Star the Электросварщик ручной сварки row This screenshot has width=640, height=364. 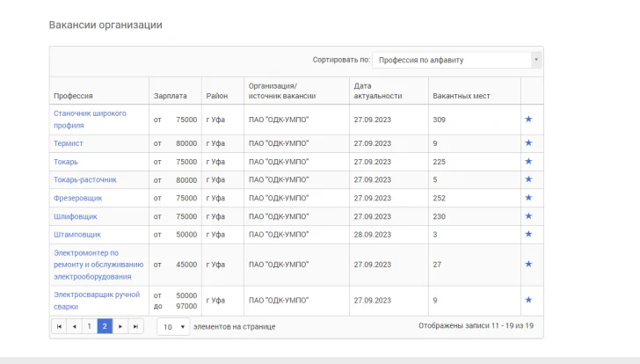(528, 300)
